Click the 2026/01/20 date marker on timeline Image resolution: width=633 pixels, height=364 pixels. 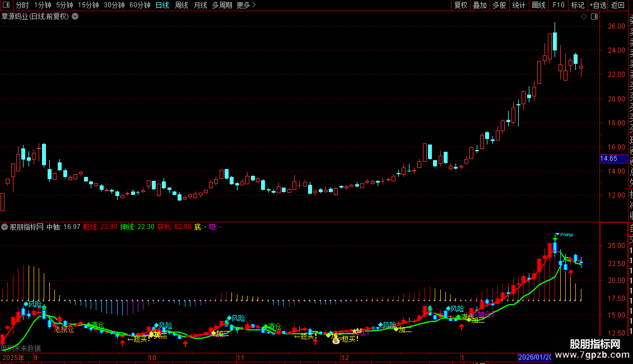point(534,357)
